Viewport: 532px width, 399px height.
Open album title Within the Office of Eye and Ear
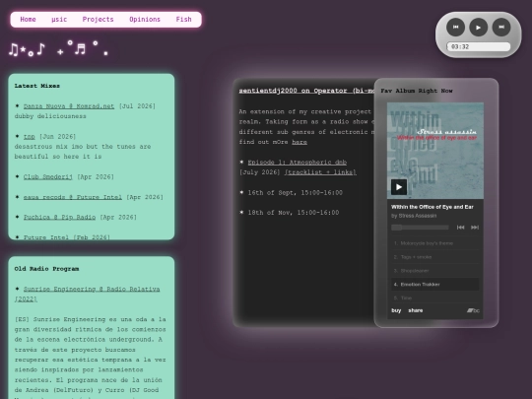pyautogui.click(x=432, y=207)
